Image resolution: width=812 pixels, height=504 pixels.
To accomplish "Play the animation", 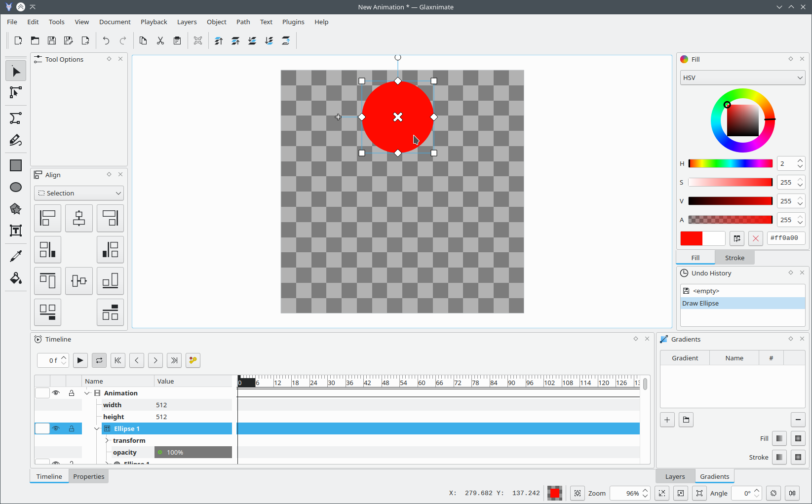I will (x=80, y=360).
